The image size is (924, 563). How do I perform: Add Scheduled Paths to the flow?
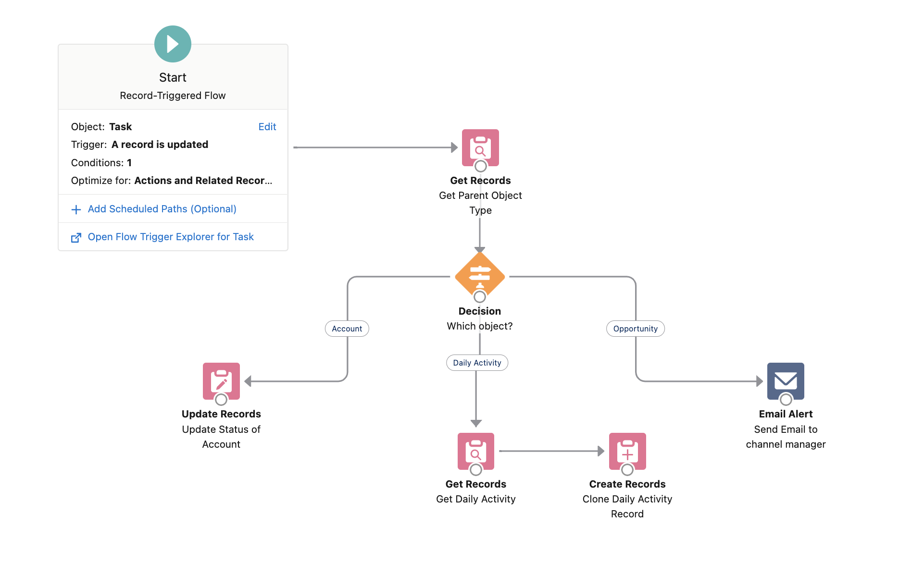[x=162, y=208]
